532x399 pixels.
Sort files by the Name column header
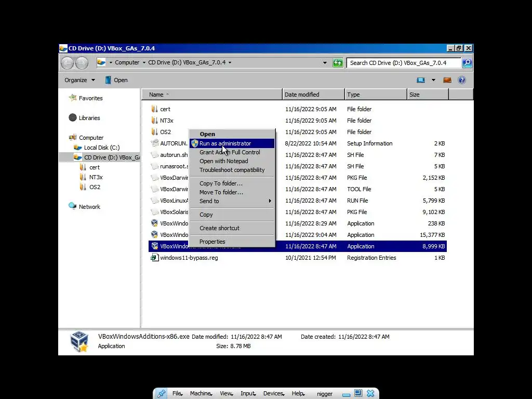[212, 95]
